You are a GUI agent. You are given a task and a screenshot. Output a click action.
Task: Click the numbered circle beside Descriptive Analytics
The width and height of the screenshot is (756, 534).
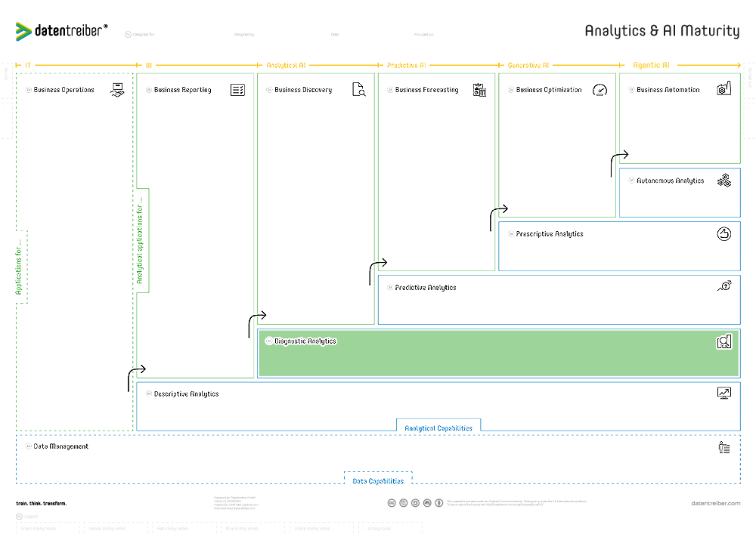[149, 394]
